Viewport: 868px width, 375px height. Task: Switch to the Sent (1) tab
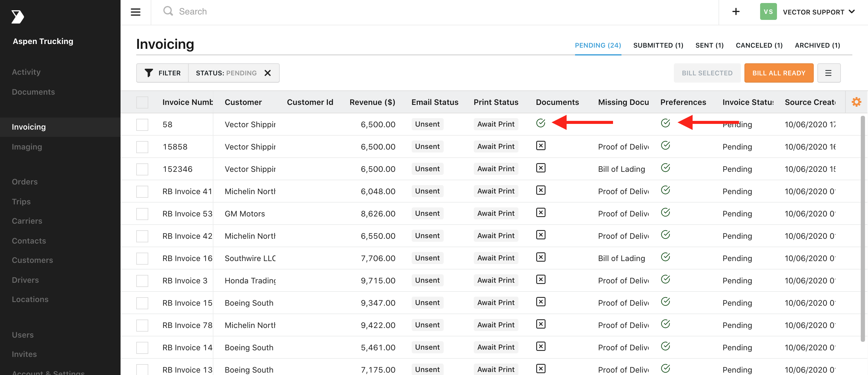pos(709,45)
